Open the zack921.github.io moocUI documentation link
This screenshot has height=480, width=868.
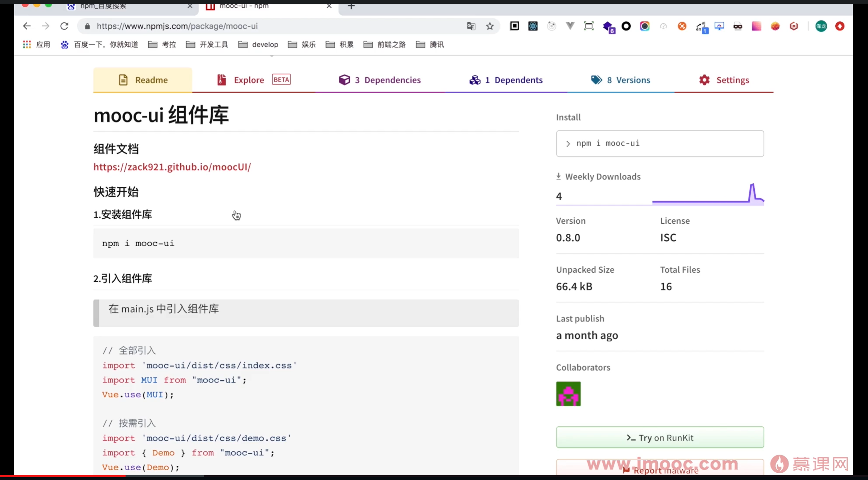pyautogui.click(x=172, y=167)
